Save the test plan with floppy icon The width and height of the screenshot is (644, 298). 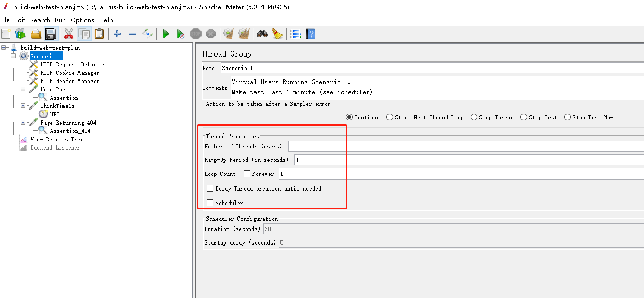(x=50, y=34)
